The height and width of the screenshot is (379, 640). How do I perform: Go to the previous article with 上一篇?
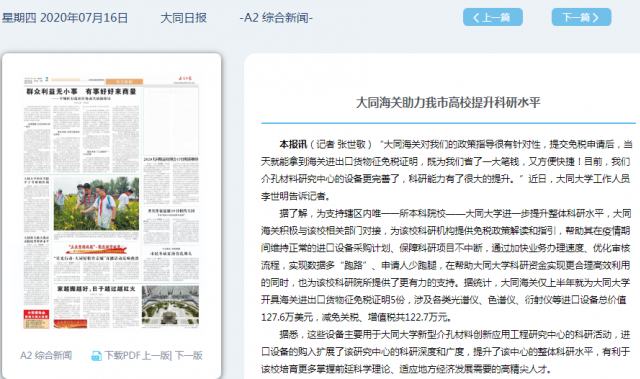493,17
